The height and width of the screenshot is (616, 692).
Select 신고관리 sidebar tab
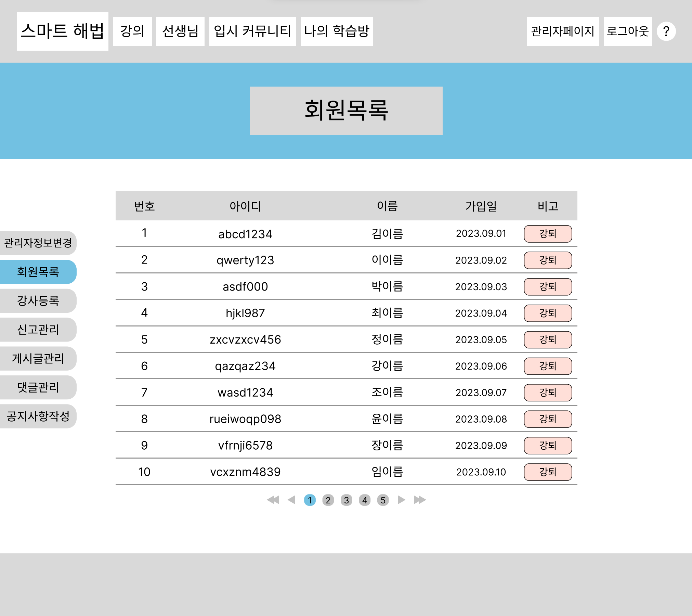(38, 330)
